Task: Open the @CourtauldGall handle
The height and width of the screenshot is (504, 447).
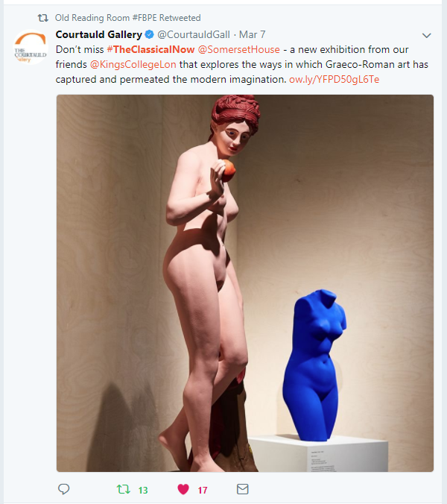Action: point(194,34)
